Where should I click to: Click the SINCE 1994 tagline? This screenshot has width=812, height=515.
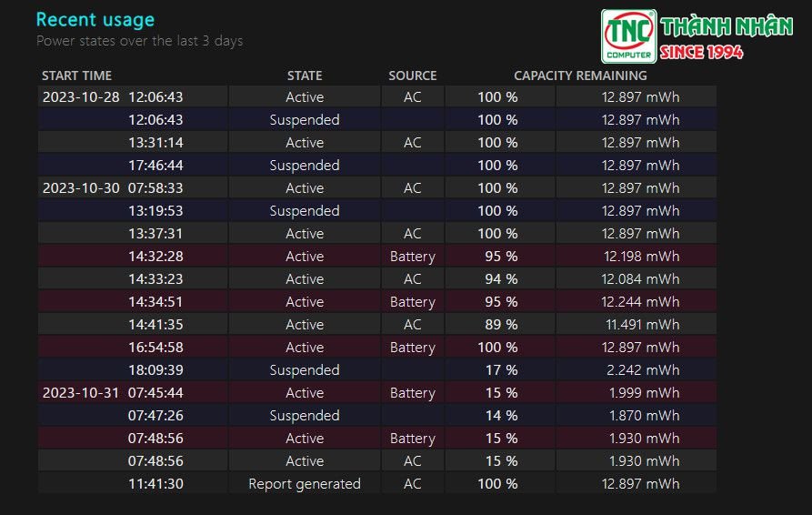pyautogui.click(x=701, y=52)
